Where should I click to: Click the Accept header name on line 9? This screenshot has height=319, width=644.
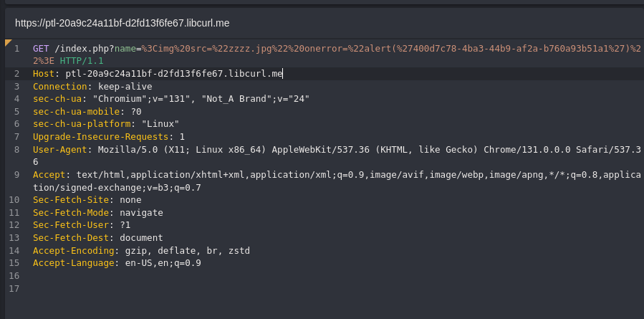coord(49,175)
